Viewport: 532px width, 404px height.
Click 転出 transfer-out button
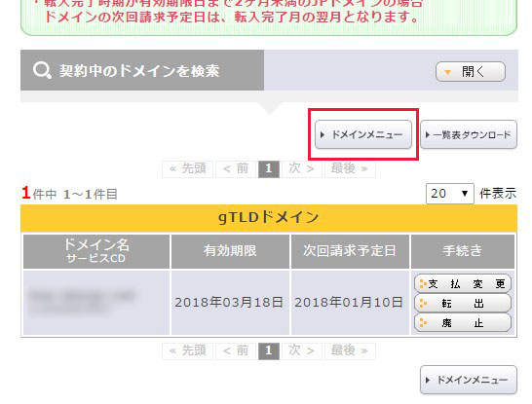point(463,304)
